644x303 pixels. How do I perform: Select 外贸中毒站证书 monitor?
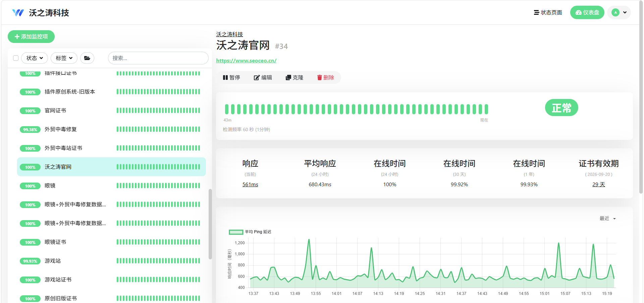pos(111,148)
